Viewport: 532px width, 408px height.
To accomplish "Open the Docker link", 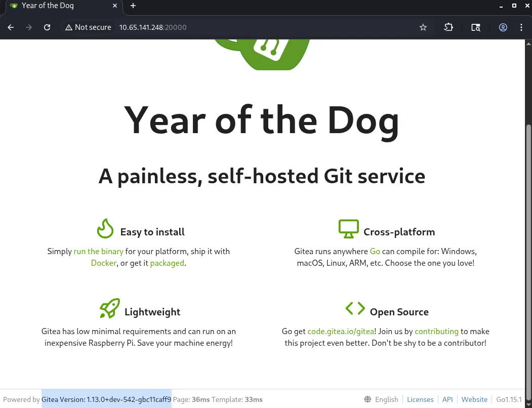I will pos(103,263).
